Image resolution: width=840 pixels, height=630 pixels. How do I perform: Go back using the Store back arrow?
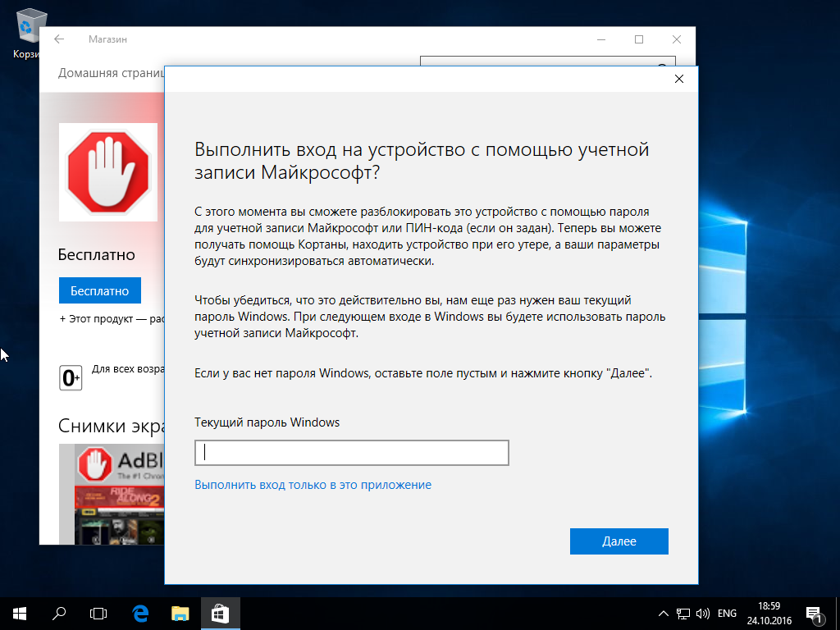coord(59,39)
